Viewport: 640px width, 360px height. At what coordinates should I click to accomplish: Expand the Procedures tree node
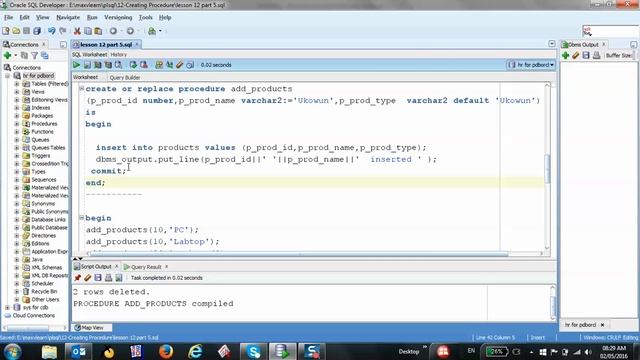[x=17, y=124]
